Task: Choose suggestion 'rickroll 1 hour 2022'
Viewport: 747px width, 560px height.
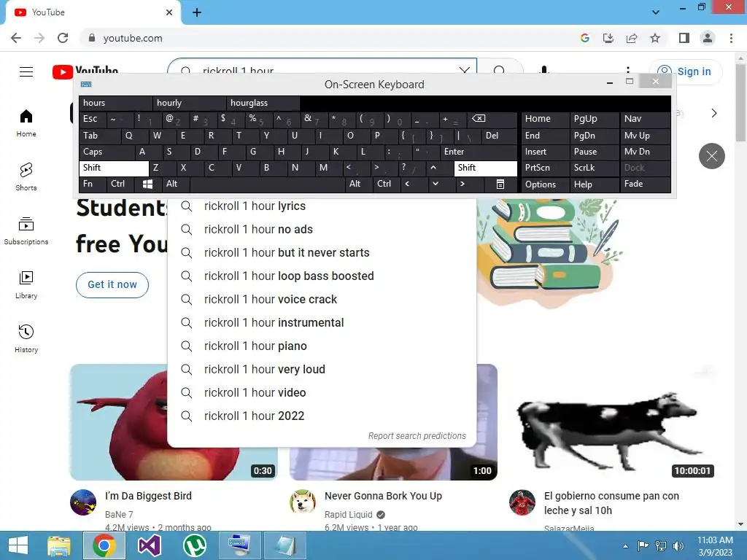Action: coord(322,416)
